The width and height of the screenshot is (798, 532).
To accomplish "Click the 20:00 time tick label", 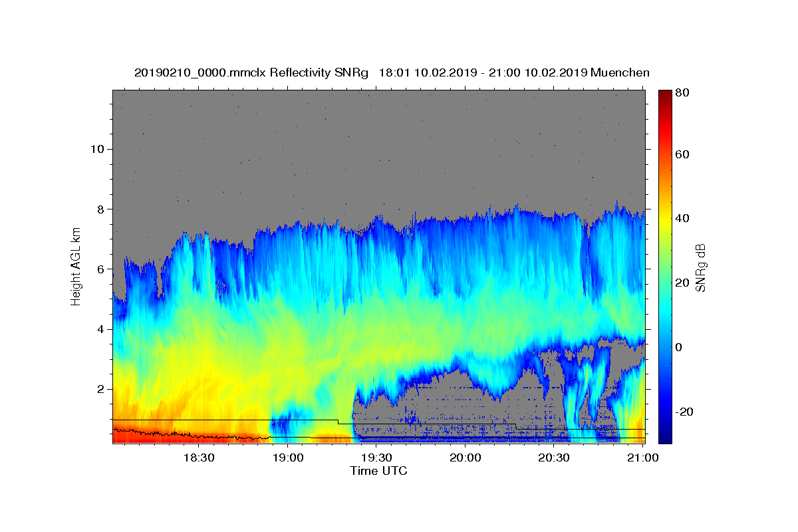I will pos(465,458).
